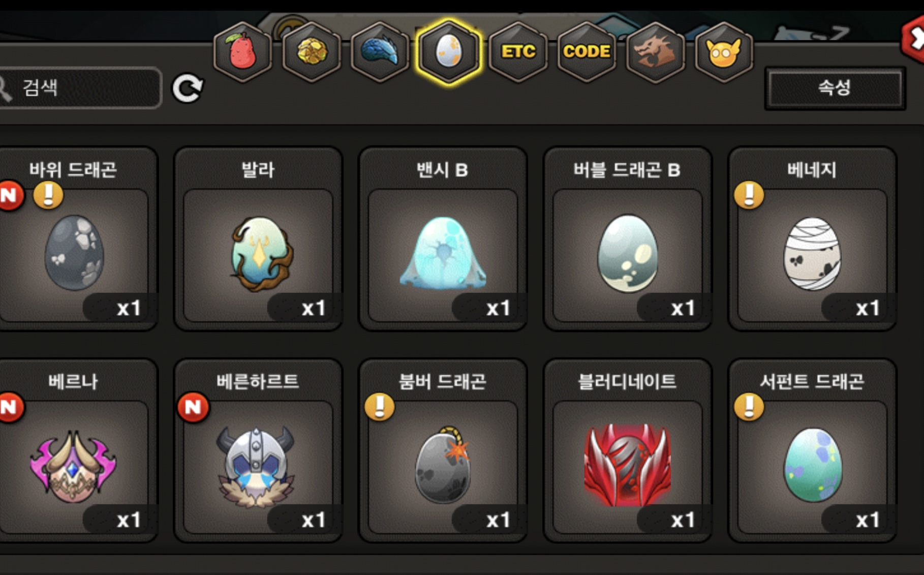Open the 블러디네이트 red egg card

627,450
